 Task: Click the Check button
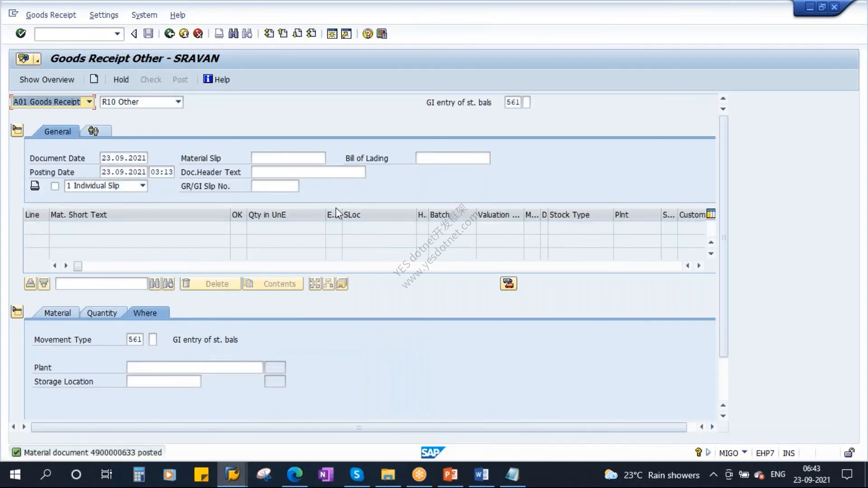point(151,80)
